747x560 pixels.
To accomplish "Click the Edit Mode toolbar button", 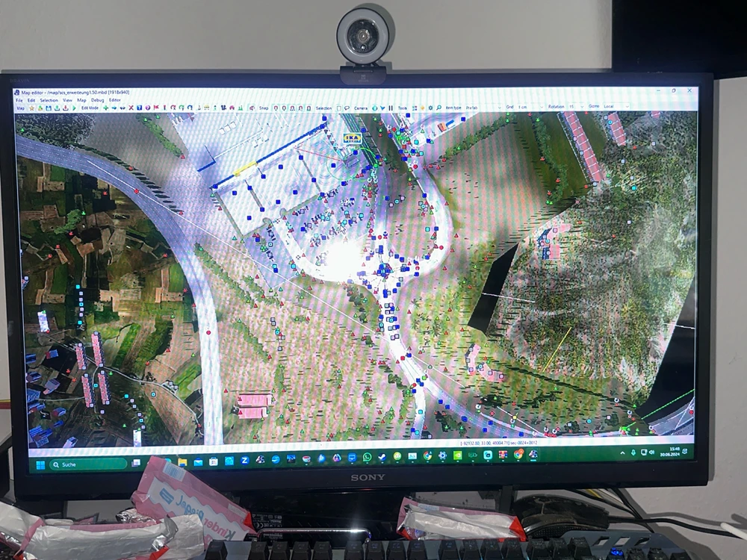I will point(90,108).
